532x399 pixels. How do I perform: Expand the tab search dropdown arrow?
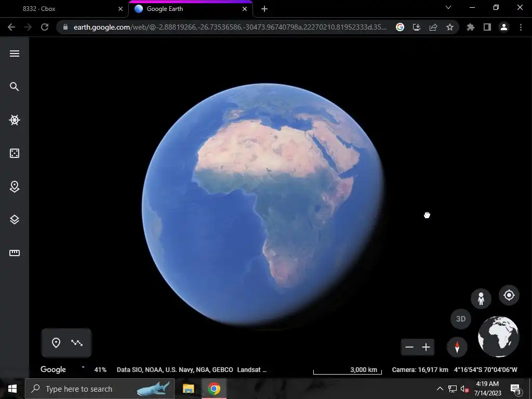[x=448, y=7]
